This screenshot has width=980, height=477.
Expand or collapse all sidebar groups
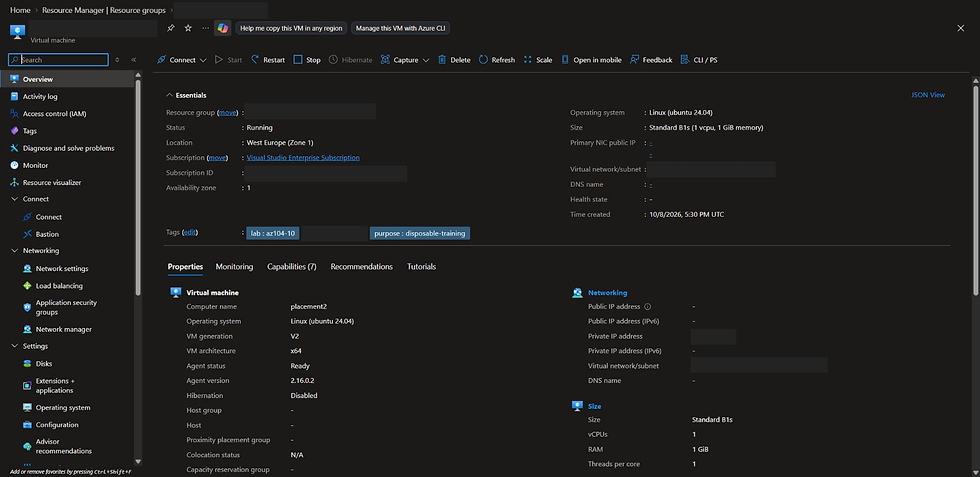tap(117, 60)
